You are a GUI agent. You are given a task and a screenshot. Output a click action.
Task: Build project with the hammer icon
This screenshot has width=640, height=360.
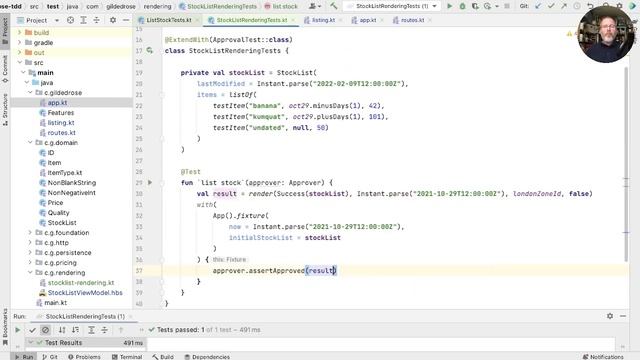pos(334,6)
